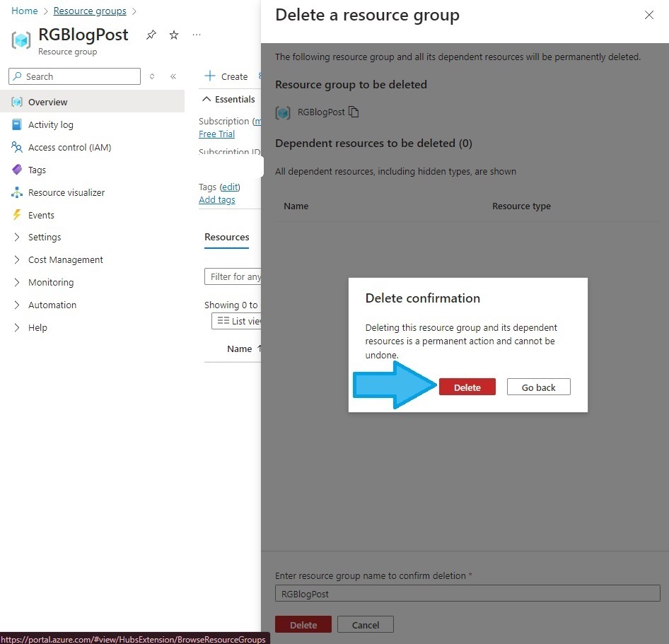Viewport: 669px width, 644px height.
Task: Click the search magnifier icon in sidebar
Action: [x=17, y=76]
